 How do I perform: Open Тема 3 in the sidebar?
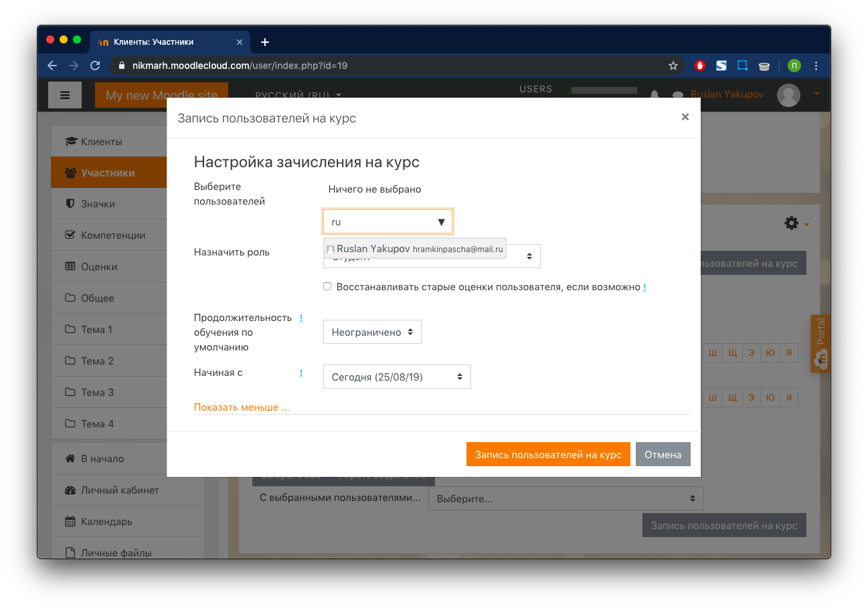coord(108,393)
